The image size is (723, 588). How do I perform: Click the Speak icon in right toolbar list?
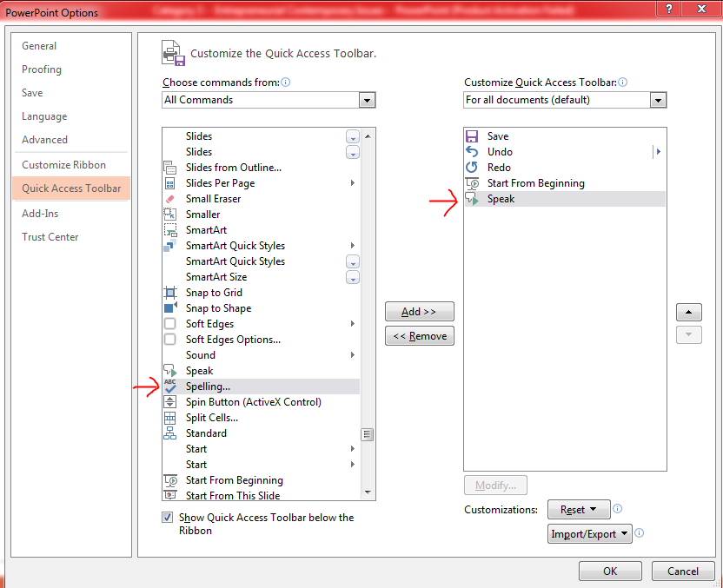coord(472,199)
